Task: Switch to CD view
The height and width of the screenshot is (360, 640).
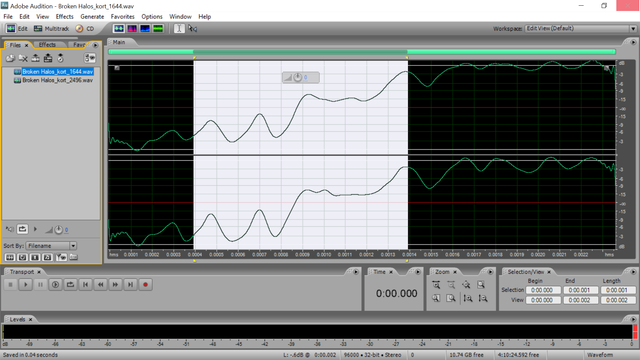Action: [x=85, y=29]
